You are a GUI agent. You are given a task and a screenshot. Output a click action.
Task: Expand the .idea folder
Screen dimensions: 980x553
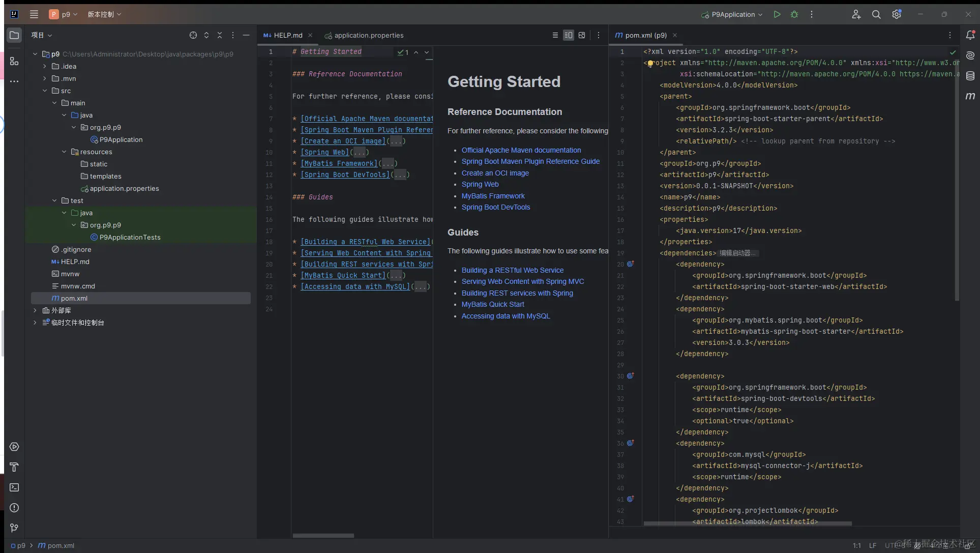pos(45,66)
